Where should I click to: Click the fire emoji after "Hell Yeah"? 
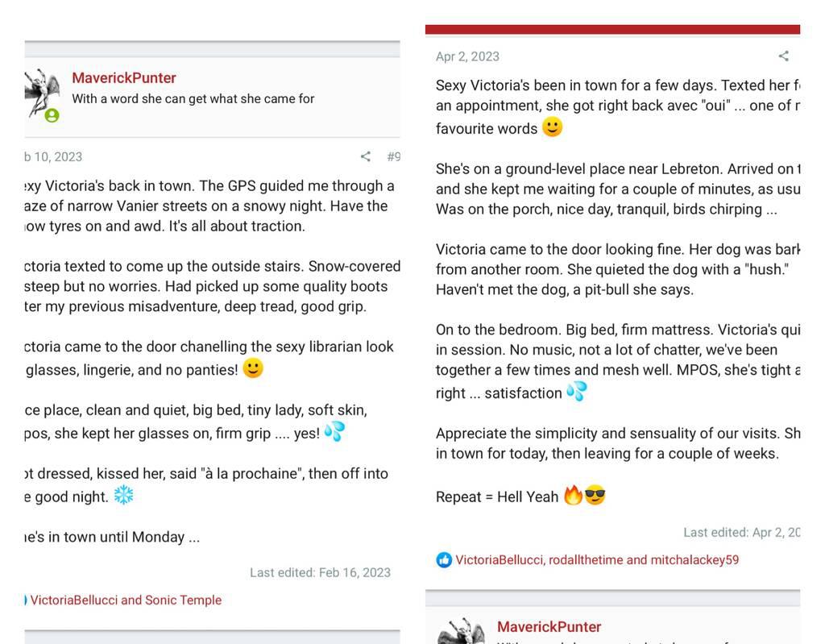pos(573,496)
